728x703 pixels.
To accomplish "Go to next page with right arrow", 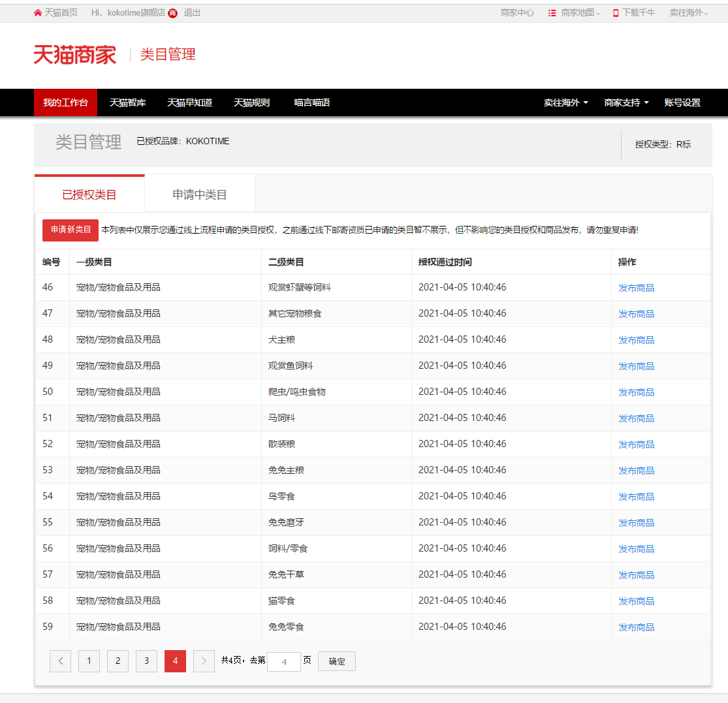I will (x=204, y=661).
